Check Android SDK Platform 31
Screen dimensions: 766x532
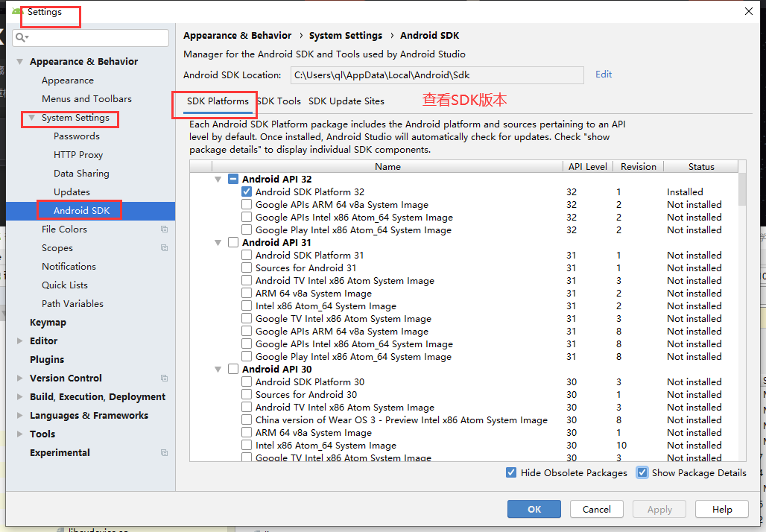coord(247,255)
